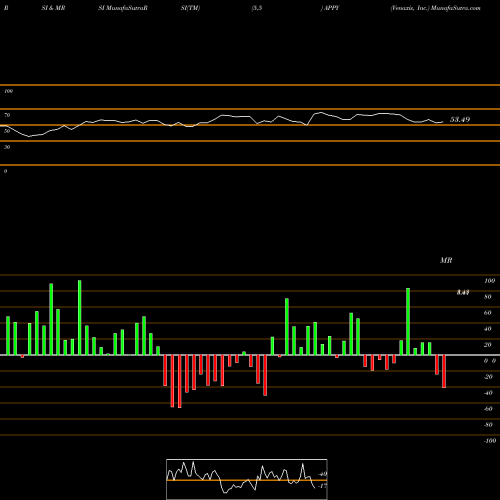500x500 pixels.
Task: Click the 'SI & MR' header text
Action: click(x=53, y=8)
